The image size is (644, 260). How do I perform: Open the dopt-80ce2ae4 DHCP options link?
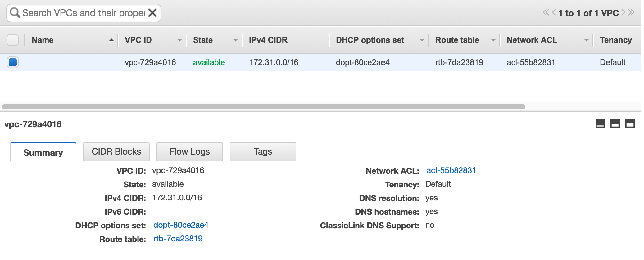[181, 225]
